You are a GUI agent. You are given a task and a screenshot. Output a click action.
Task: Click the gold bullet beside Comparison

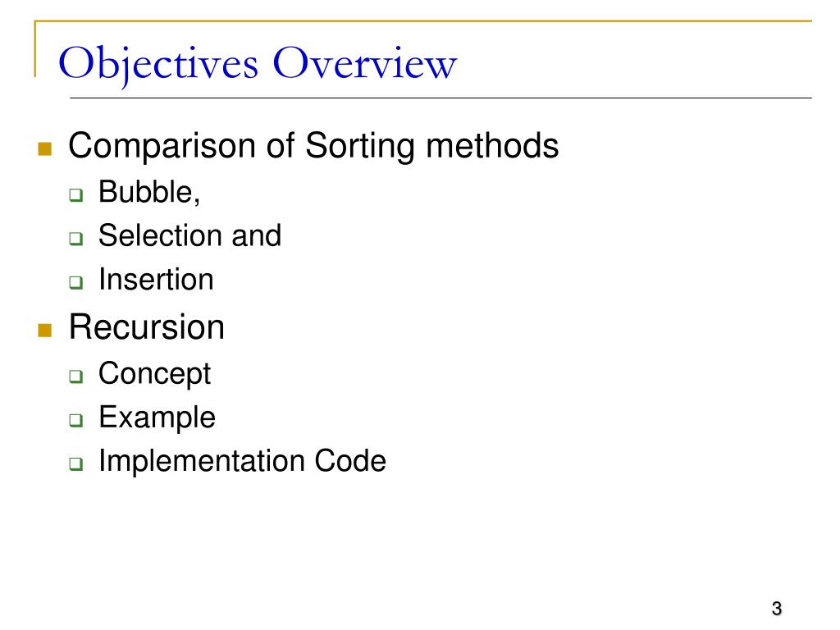[45, 148]
